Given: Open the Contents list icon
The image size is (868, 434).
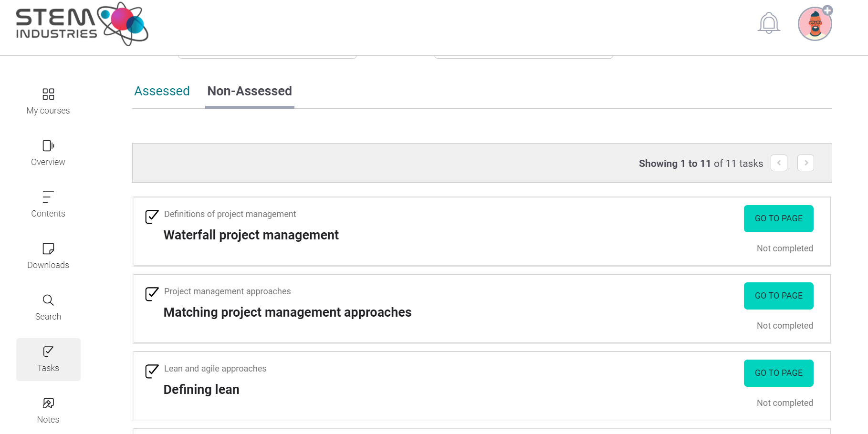Looking at the screenshot, I should point(48,197).
